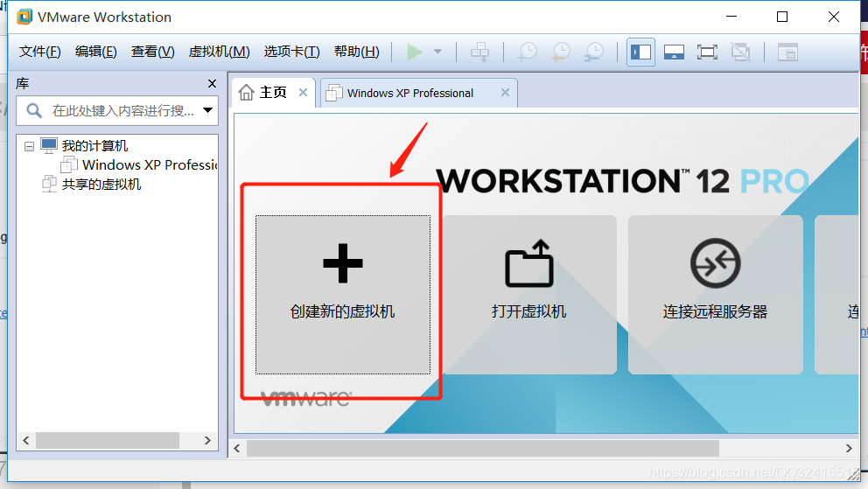Open the 查看(V) menu
Image resolution: width=868 pixels, height=489 pixels.
point(153,52)
